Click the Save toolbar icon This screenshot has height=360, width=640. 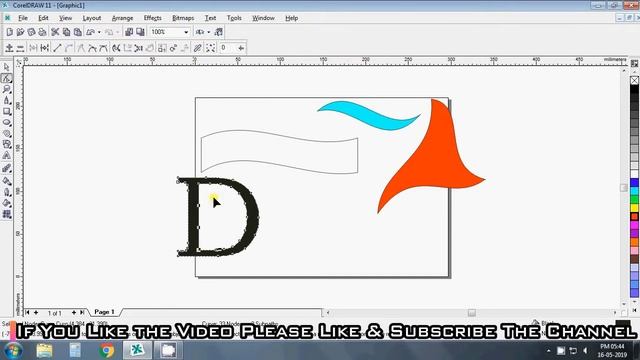[31, 32]
